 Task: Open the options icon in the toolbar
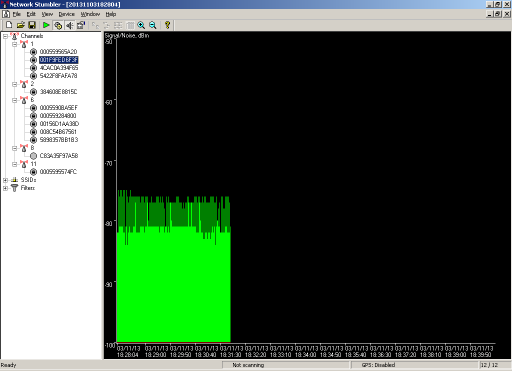click(x=81, y=25)
